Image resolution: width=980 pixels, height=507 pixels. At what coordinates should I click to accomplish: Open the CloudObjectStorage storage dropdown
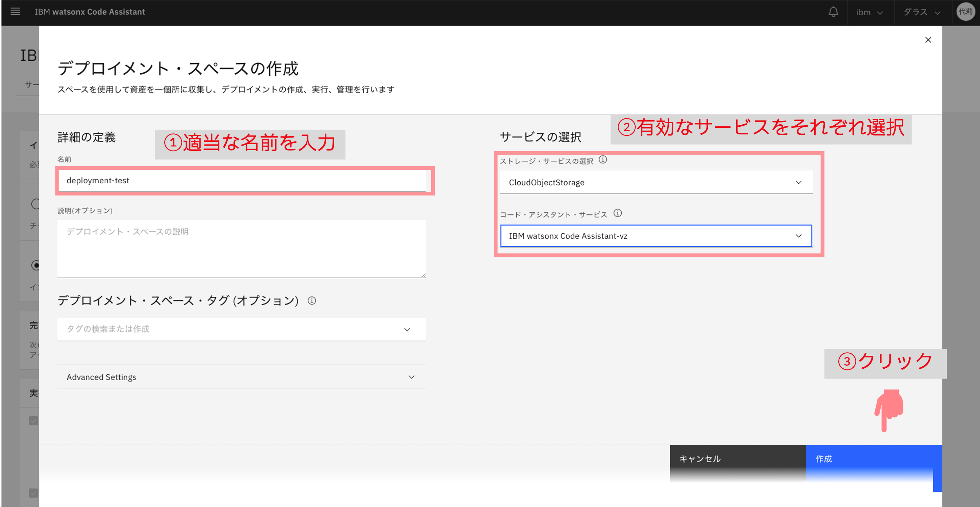click(x=656, y=183)
